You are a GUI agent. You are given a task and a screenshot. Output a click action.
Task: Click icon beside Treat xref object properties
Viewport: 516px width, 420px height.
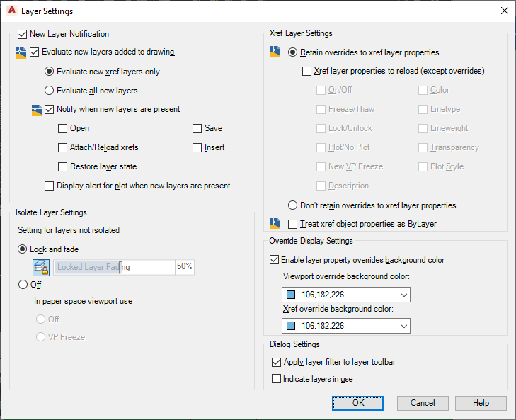click(276, 225)
